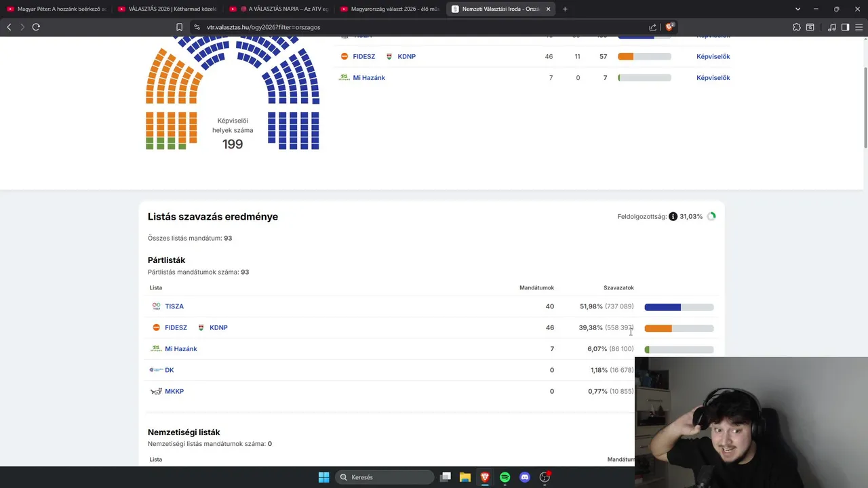Click the DK vote share '1,18%'
This screenshot has width=868, height=488.
pos(599,370)
